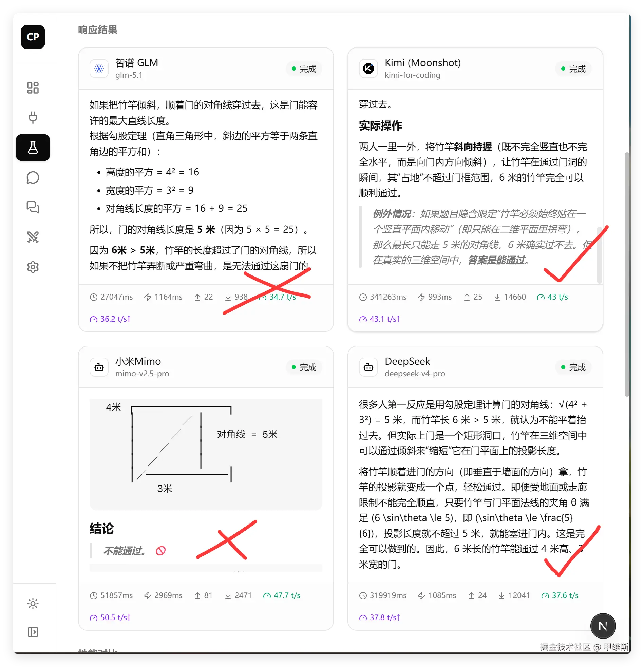
Task: Click the deepseek-v4-pro model name
Action: (415, 374)
